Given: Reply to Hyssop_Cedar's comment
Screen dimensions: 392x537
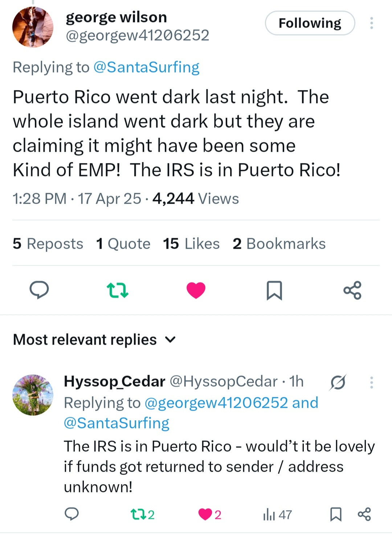Looking at the screenshot, I should [72, 514].
